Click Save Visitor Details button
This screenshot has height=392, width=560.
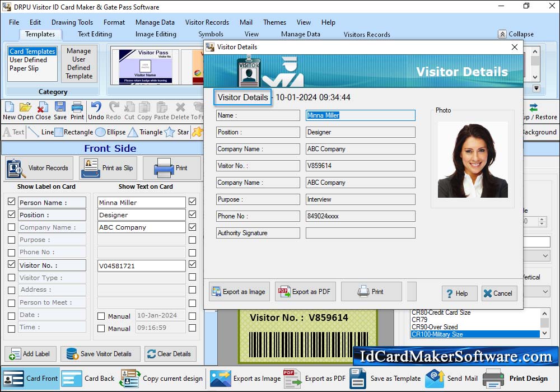point(100,354)
